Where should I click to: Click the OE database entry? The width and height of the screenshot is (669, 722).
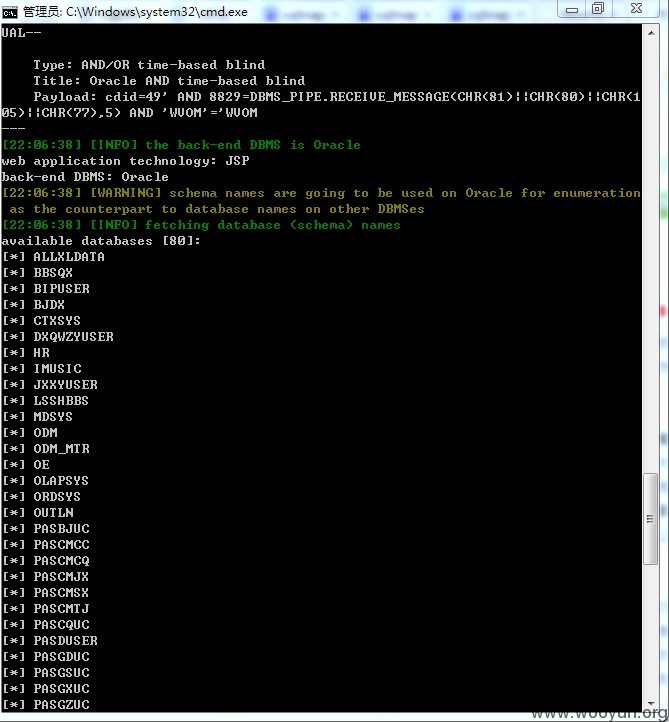pyautogui.click(x=26, y=465)
